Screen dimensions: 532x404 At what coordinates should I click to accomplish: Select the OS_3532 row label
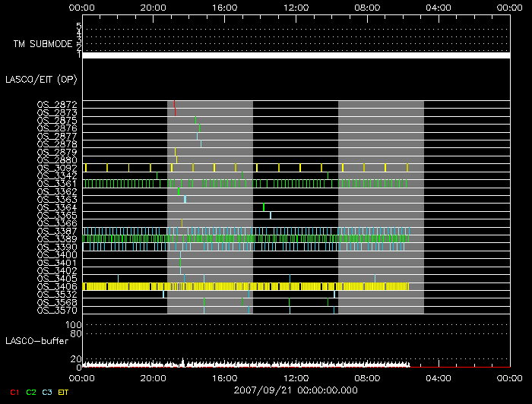click(x=57, y=294)
